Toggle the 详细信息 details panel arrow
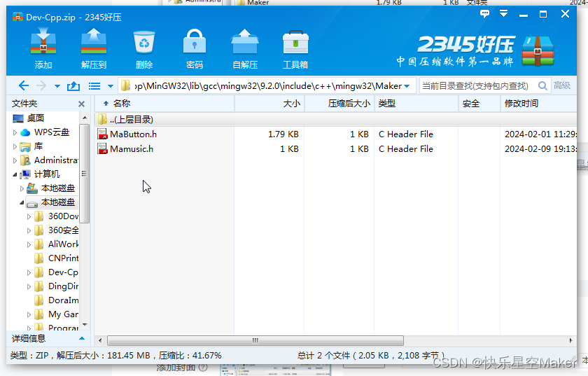 [x=81, y=338]
